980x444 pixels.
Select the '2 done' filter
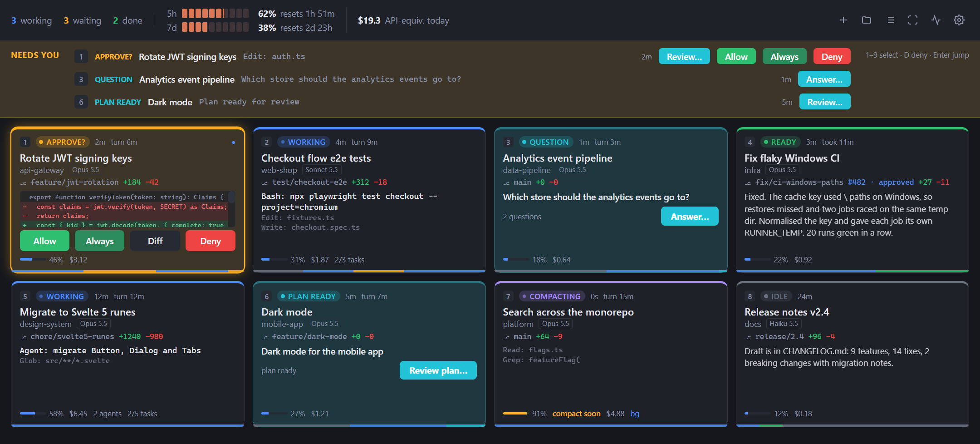point(127,20)
